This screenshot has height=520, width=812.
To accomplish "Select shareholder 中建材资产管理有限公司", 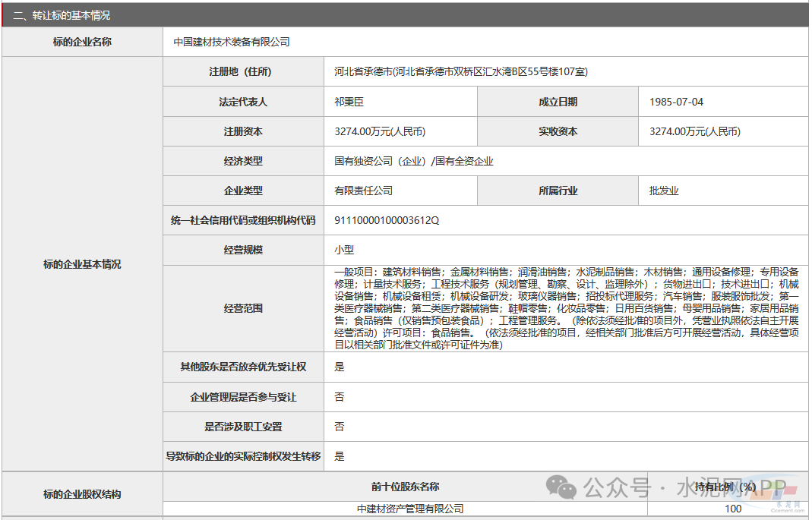I will [410, 509].
